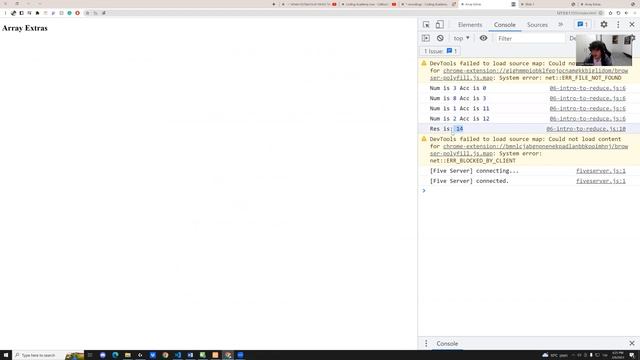Toggle the device toolbar icon in DevTools

click(x=439, y=24)
